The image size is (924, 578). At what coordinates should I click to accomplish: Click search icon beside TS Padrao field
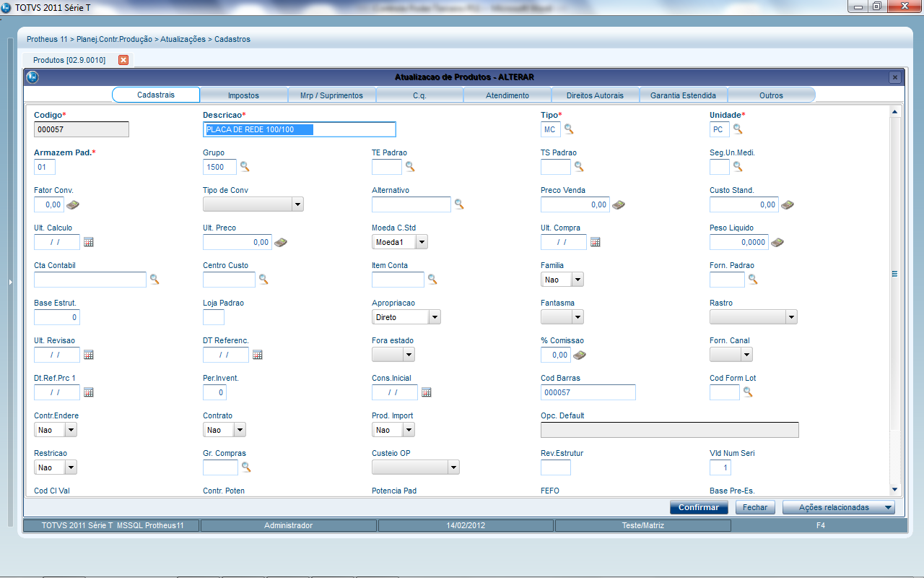[579, 167]
